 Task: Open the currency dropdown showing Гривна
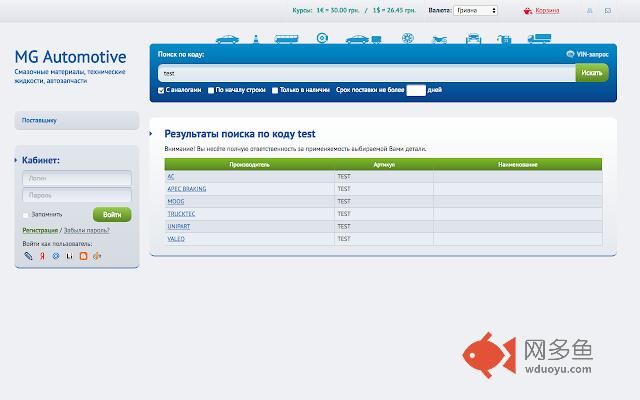coord(476,10)
